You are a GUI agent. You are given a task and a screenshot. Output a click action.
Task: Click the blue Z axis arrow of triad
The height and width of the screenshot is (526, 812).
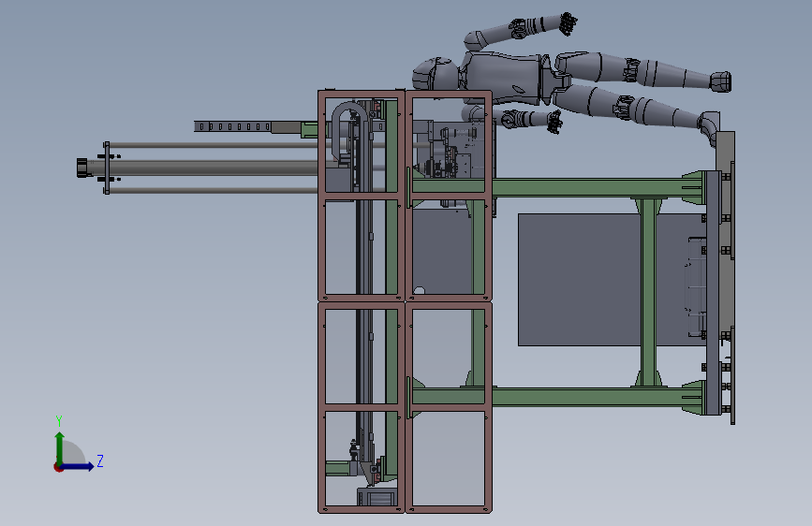[78, 466]
